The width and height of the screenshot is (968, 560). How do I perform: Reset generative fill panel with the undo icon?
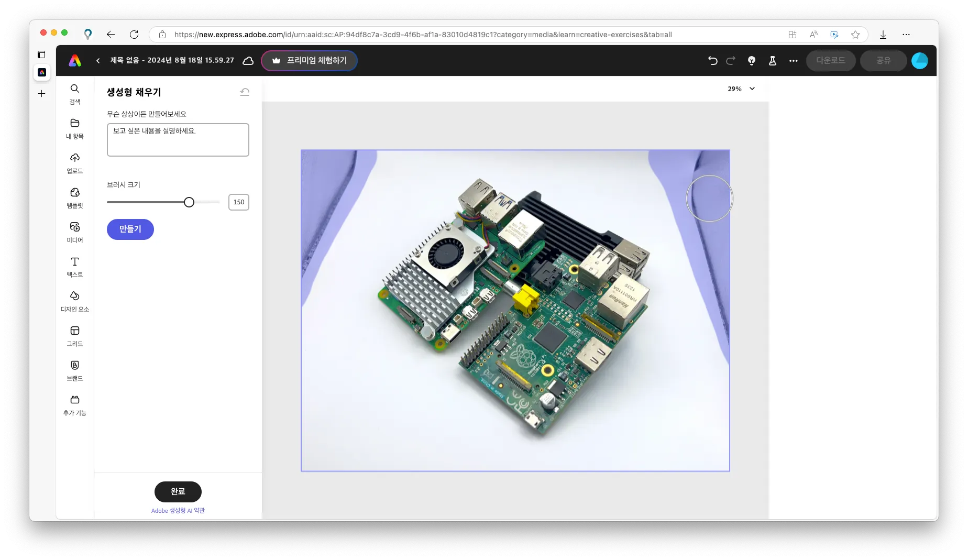click(245, 92)
